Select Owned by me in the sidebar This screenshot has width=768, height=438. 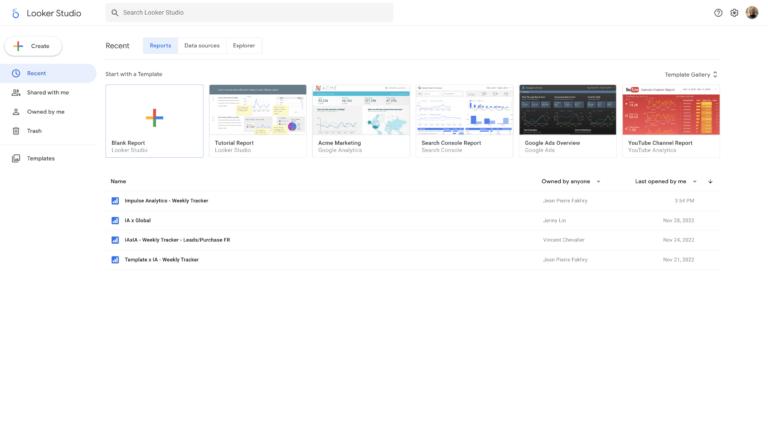click(48, 112)
